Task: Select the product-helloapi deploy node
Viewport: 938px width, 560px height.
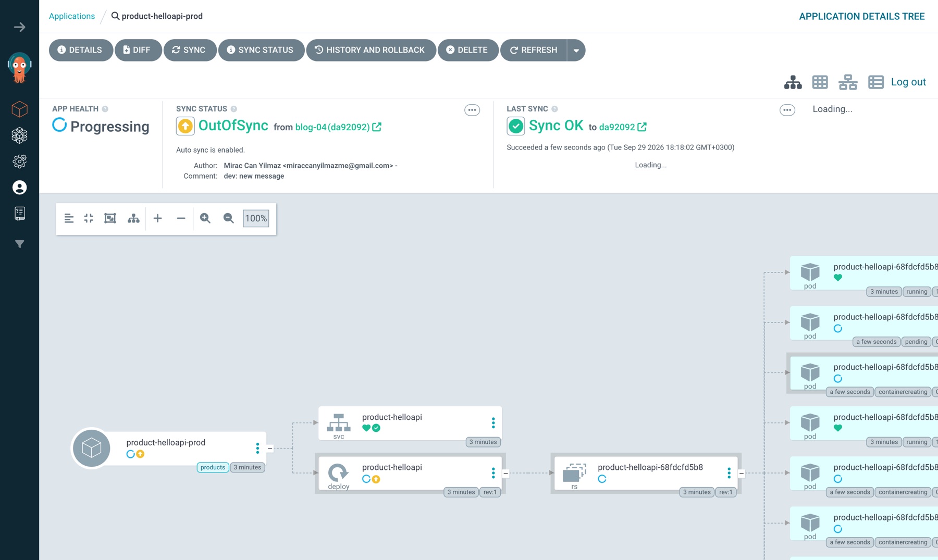Action: [x=410, y=473]
